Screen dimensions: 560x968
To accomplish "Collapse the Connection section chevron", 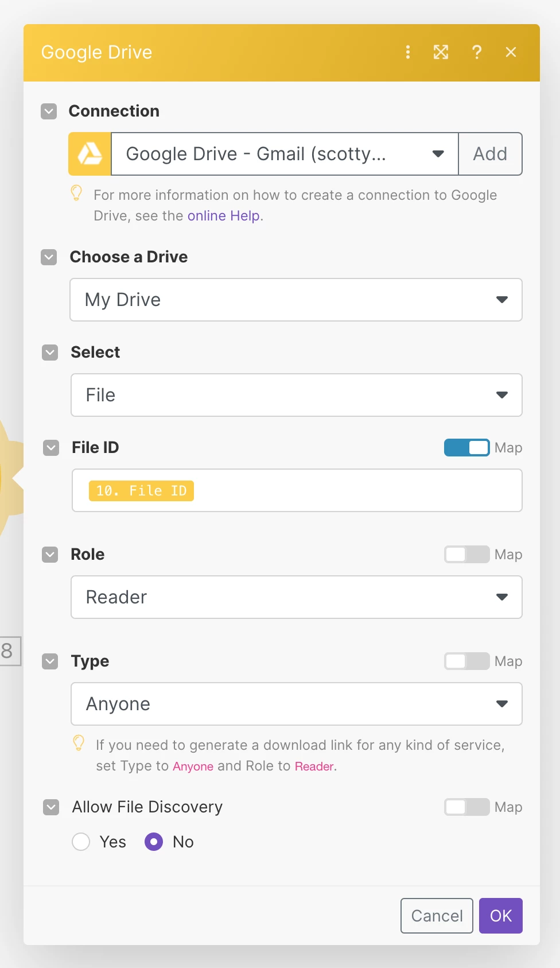I will tap(49, 111).
